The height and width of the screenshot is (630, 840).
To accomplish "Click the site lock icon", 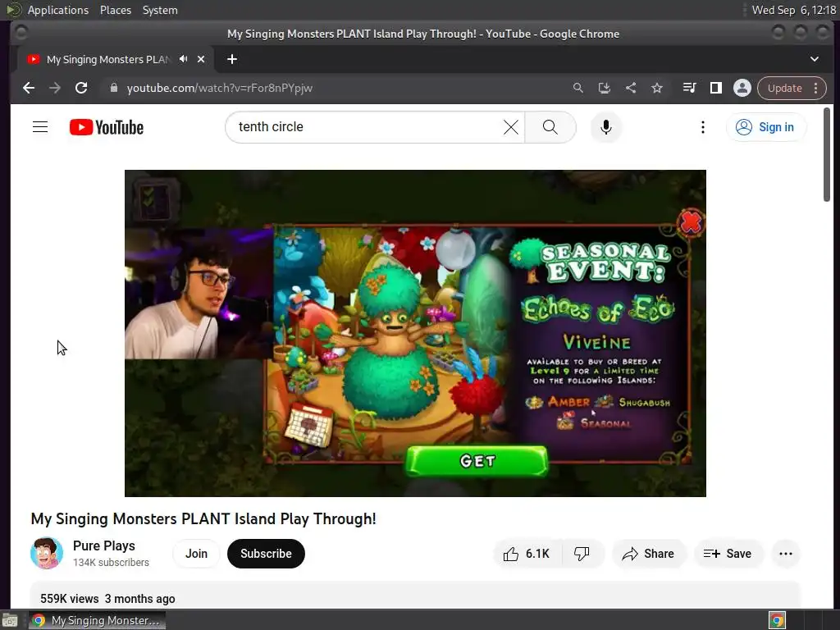I will pyautogui.click(x=113, y=88).
